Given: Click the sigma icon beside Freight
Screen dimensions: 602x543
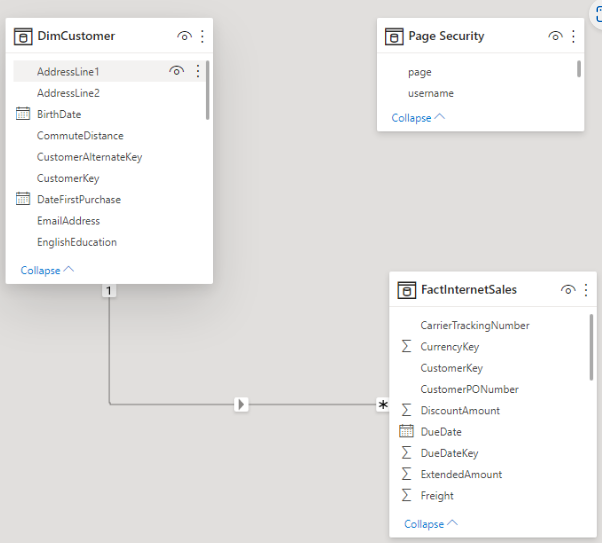Looking at the screenshot, I should [406, 495].
